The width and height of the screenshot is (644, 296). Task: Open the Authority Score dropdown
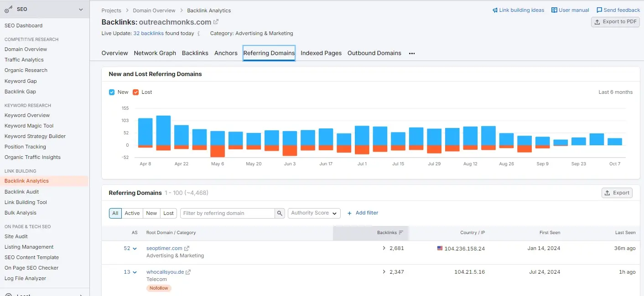click(x=314, y=213)
